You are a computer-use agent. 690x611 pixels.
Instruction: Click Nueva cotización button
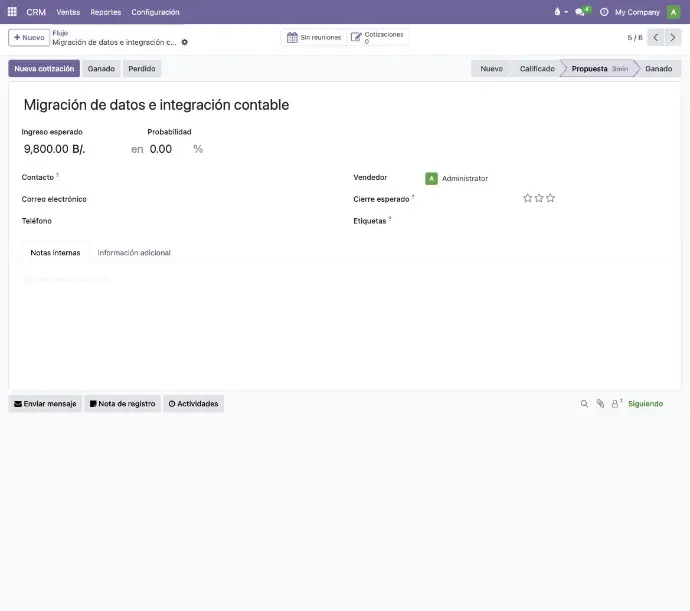pyautogui.click(x=44, y=69)
